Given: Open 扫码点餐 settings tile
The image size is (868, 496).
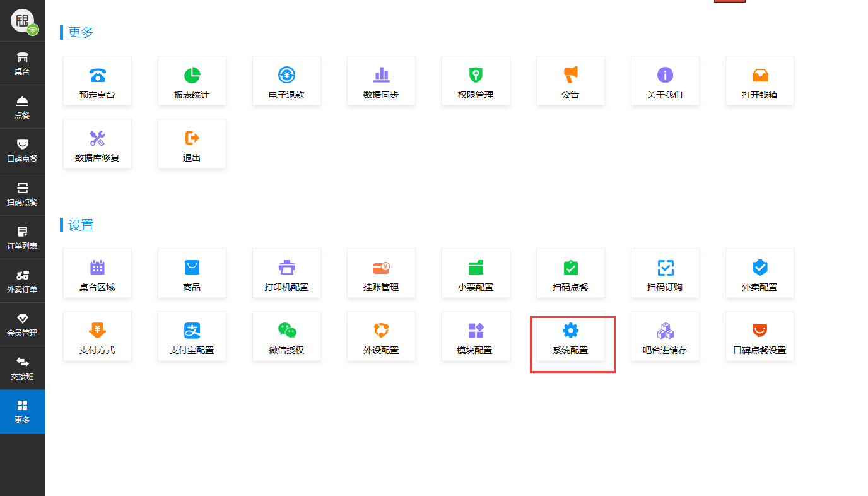Looking at the screenshot, I should tap(571, 273).
